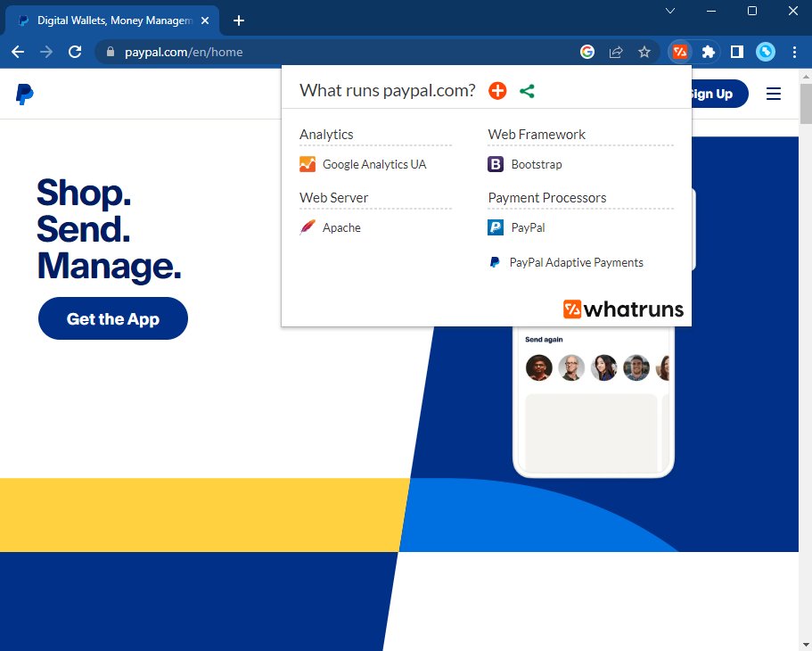
Task: Open the Bootstrap link
Action: coord(537,164)
